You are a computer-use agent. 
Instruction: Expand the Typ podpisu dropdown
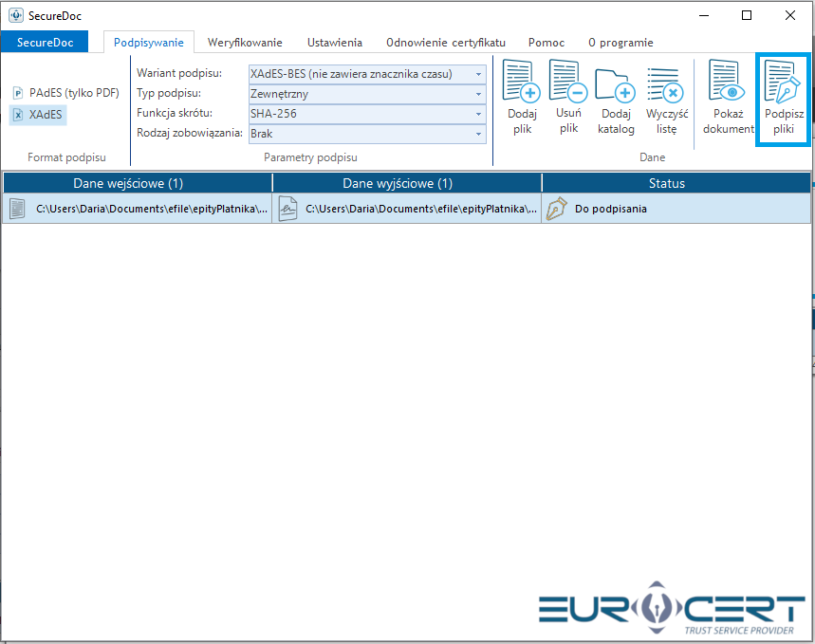pos(367,94)
